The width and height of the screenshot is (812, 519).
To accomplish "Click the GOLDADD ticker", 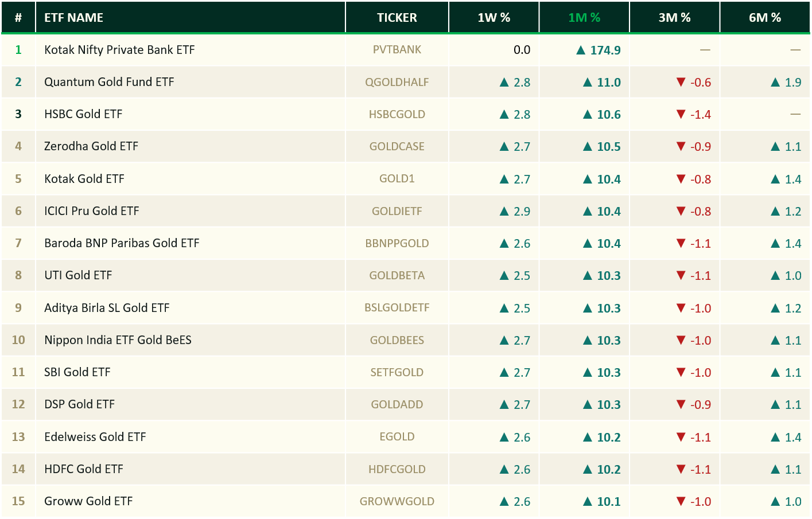I will point(397,404).
